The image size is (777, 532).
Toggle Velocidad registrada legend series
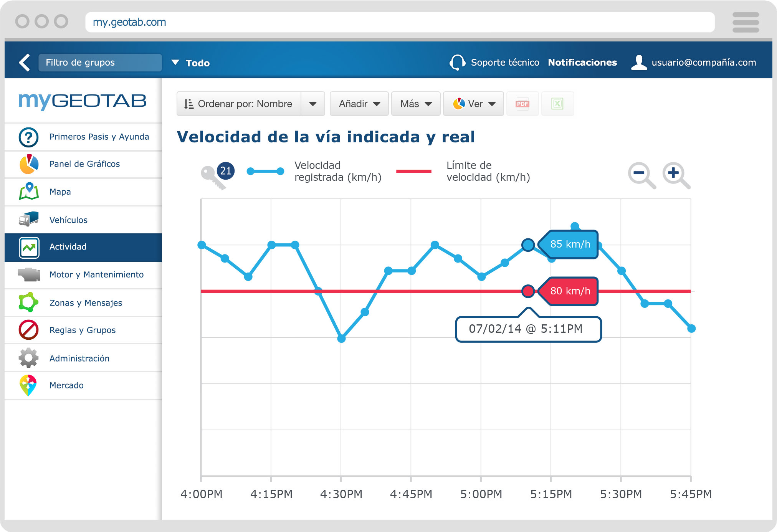[x=314, y=171]
